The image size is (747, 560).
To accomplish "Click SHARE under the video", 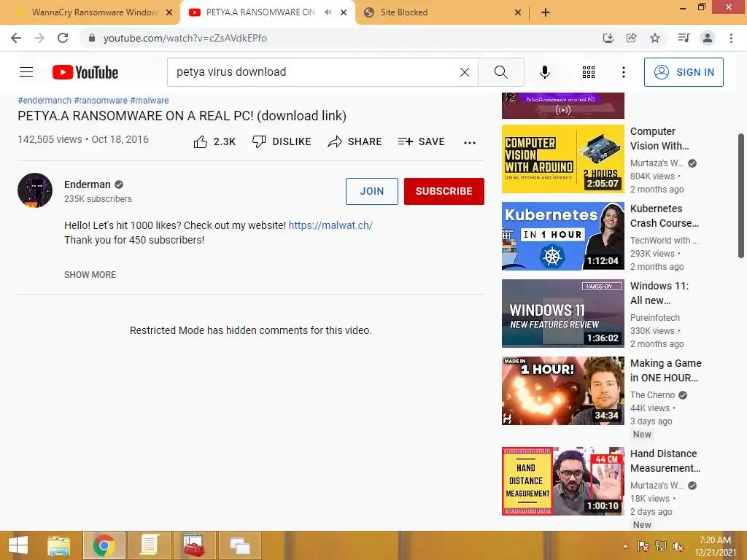I will click(355, 141).
